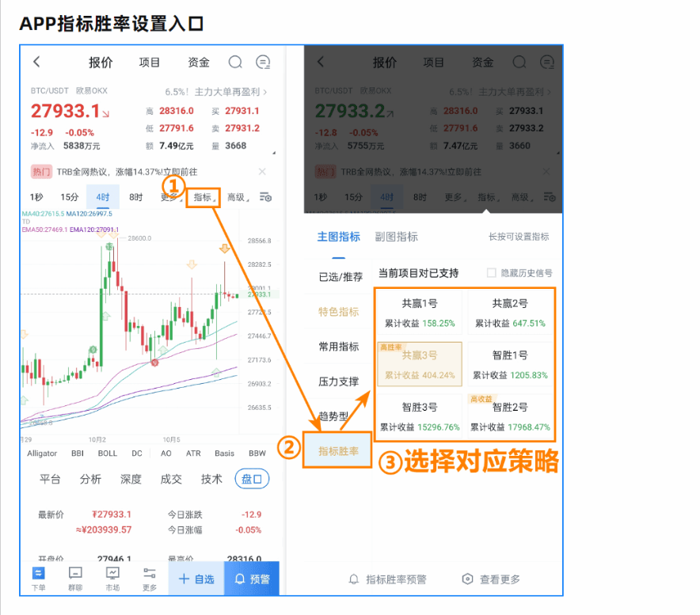Select 指标胜率 category
This screenshot has width=700, height=615.
coord(337,450)
